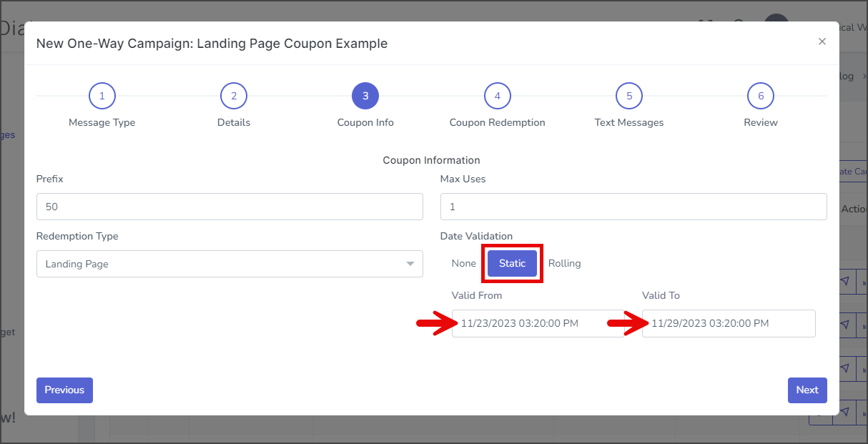Click the Valid From date field
Viewport: 868px width, 444px height.
pyautogui.click(x=538, y=323)
